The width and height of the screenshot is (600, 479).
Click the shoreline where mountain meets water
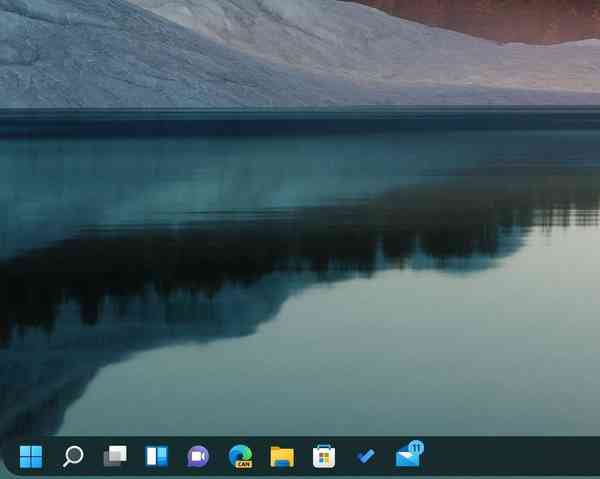click(x=300, y=107)
